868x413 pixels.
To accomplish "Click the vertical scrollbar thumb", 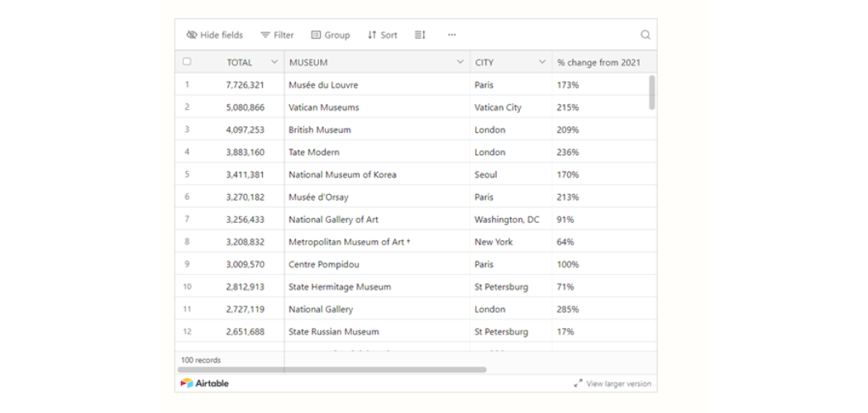I will [x=651, y=92].
